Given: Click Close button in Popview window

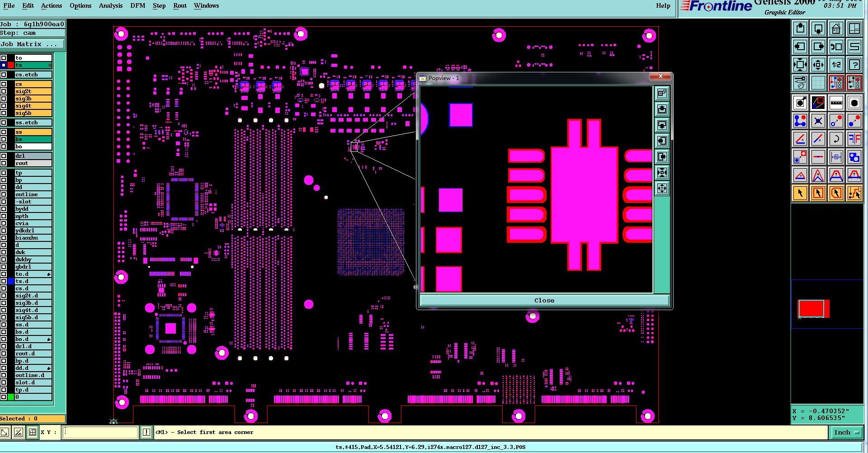Looking at the screenshot, I should point(544,300).
